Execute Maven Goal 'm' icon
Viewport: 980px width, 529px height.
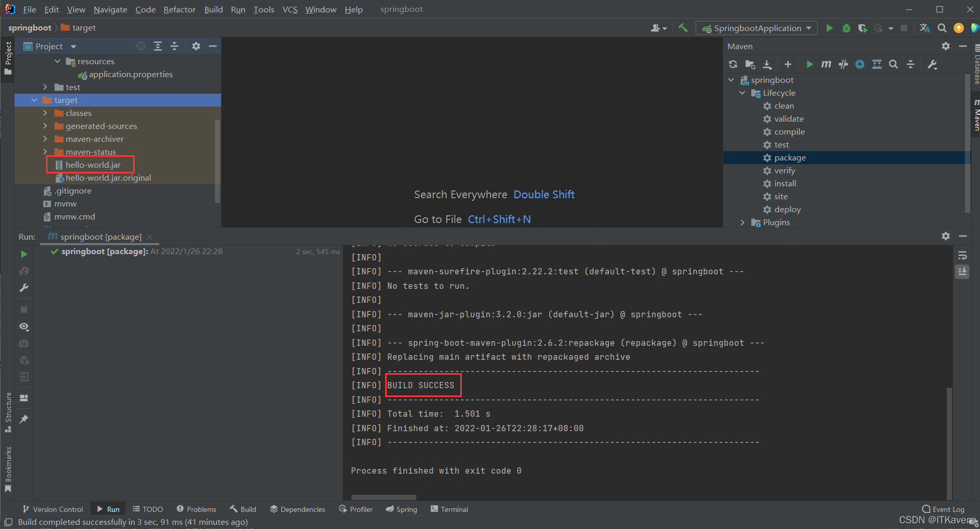(x=826, y=64)
